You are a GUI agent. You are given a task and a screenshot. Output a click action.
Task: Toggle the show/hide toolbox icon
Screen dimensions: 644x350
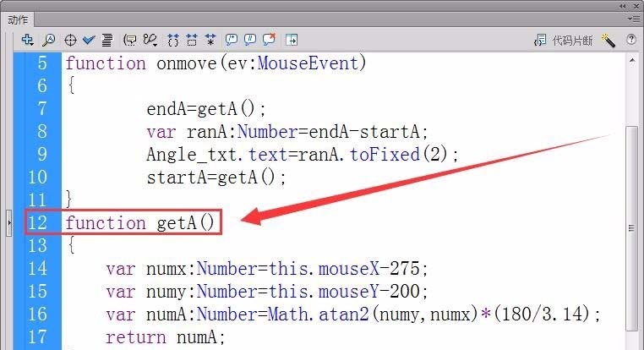292,40
